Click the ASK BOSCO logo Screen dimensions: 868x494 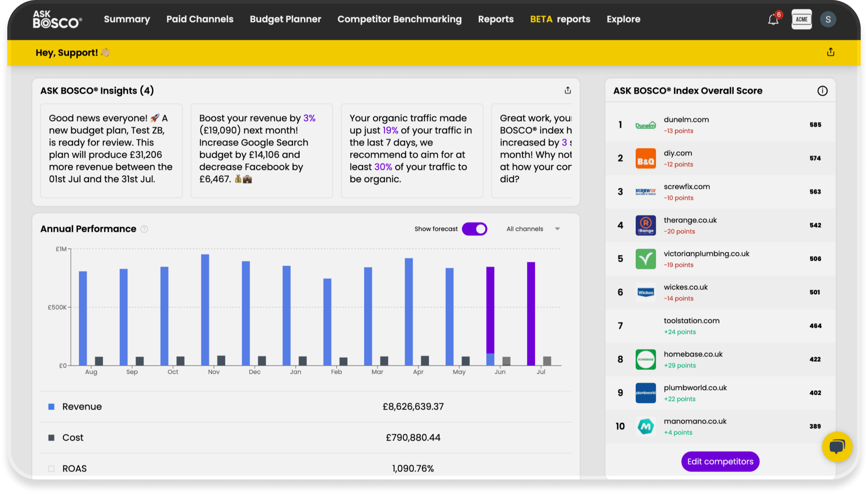point(58,19)
